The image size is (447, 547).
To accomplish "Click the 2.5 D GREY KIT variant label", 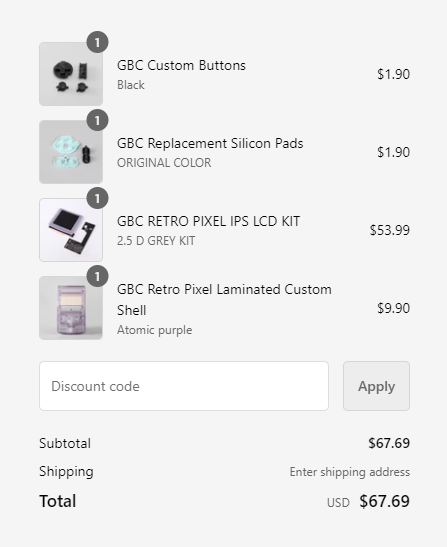I will click(156, 241).
